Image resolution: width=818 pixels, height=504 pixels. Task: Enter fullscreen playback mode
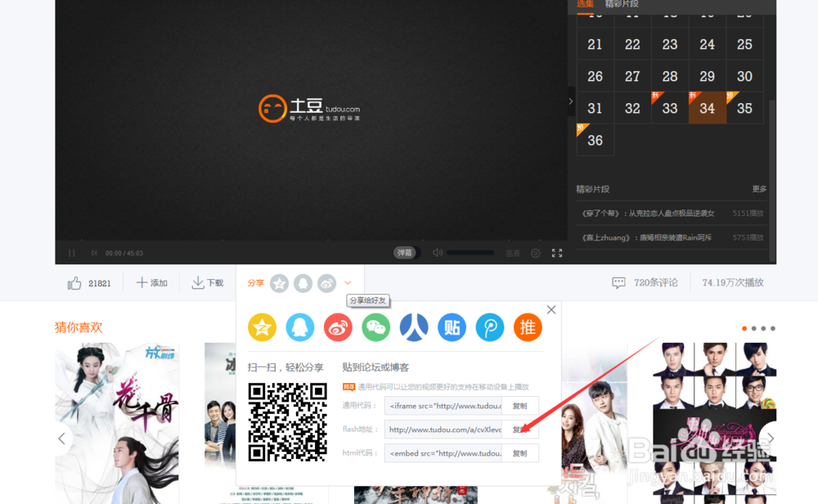tap(556, 253)
